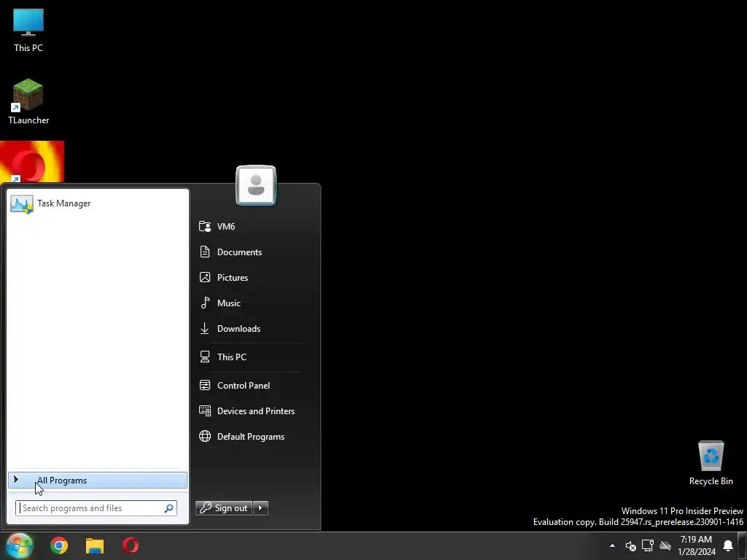
Task: Select the Recycle Bin desktop icon
Action: pos(711,463)
